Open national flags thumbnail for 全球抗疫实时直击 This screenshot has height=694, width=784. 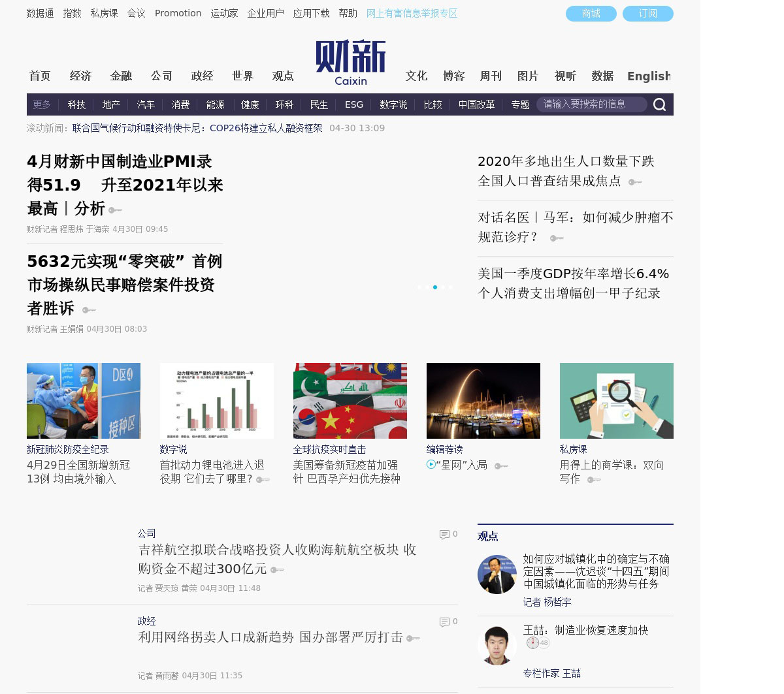(350, 401)
